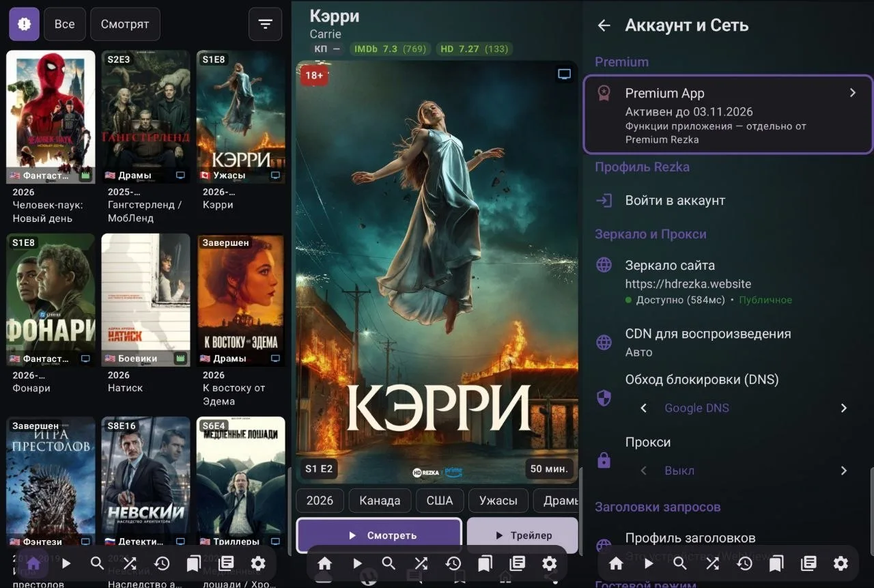This screenshot has width=874, height=588.
Task: Tap Home icon in catalog panel nav bar
Action: pyautogui.click(x=33, y=564)
